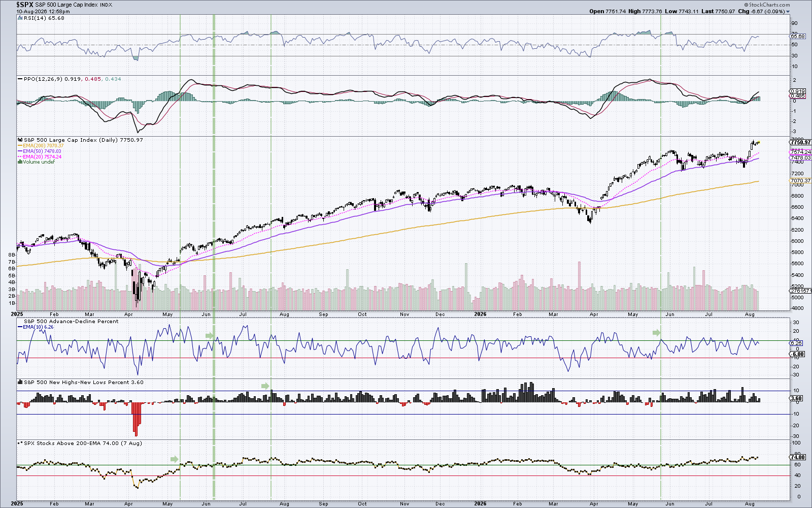Click the 3.60 New Highs-New Lows value tag

pyautogui.click(x=797, y=399)
